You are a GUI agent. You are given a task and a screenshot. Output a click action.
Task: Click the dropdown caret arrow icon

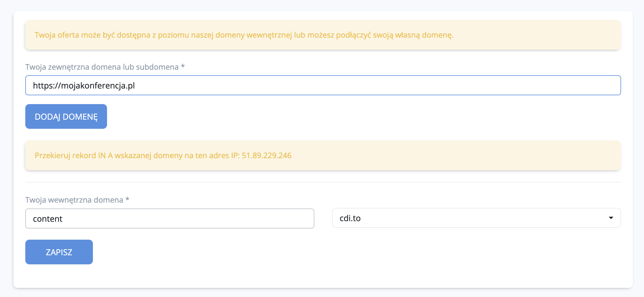[x=611, y=218]
